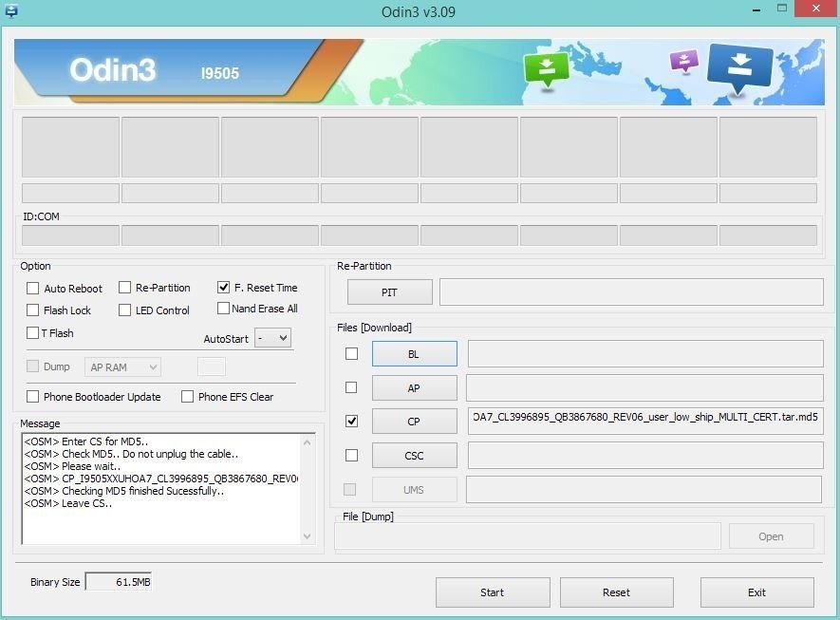
Task: Click the first ID:COM port box
Action: click(x=70, y=235)
